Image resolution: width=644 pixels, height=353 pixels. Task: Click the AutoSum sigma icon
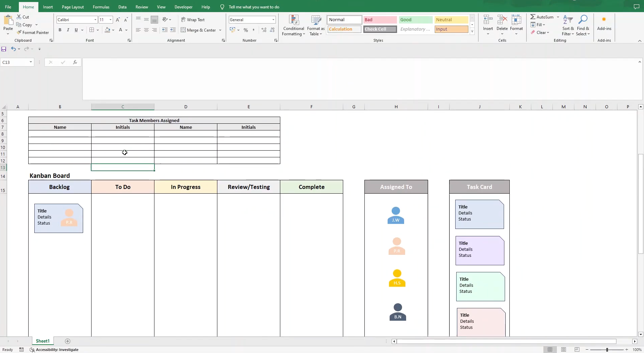point(533,17)
